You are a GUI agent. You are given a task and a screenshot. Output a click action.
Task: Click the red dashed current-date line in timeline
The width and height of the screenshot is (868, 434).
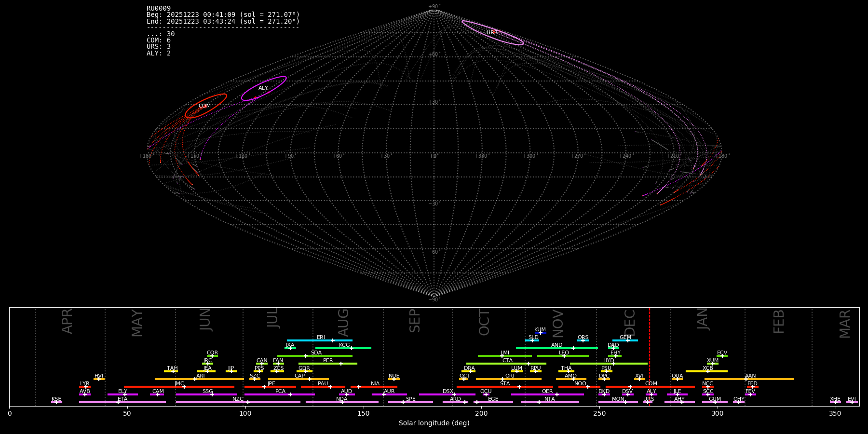coord(649,357)
